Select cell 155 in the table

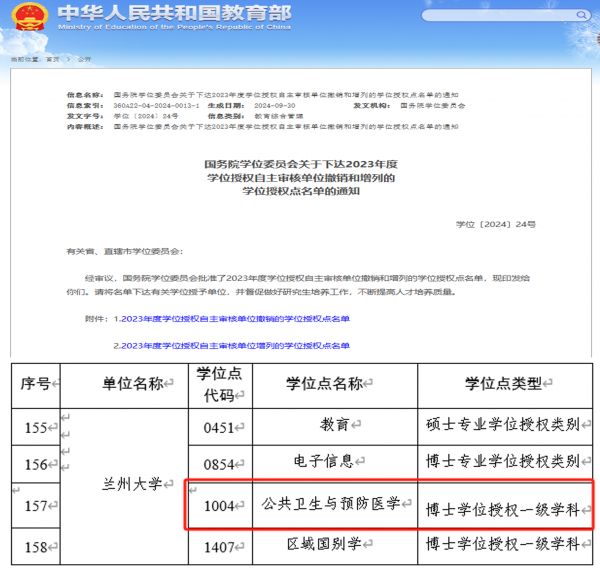(x=36, y=427)
